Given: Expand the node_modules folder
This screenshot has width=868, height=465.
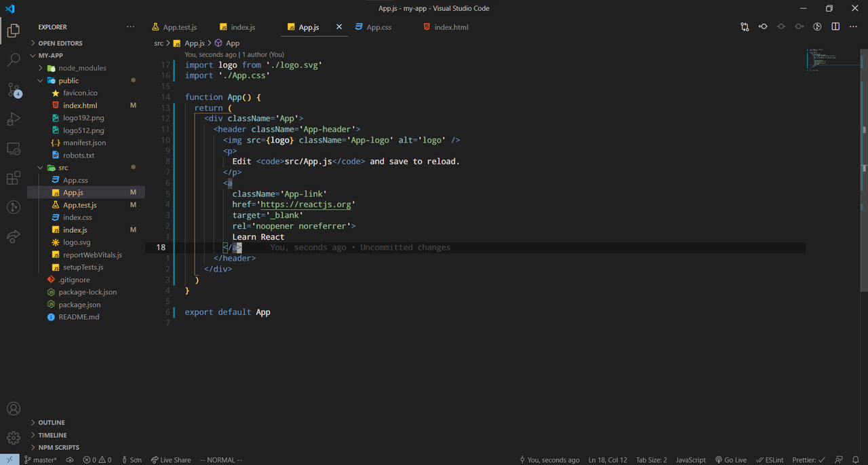Looking at the screenshot, I should click(86, 68).
